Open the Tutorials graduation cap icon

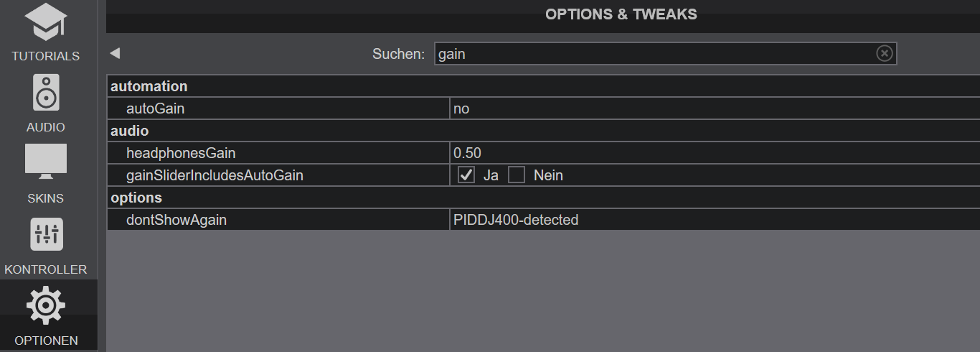tap(46, 23)
